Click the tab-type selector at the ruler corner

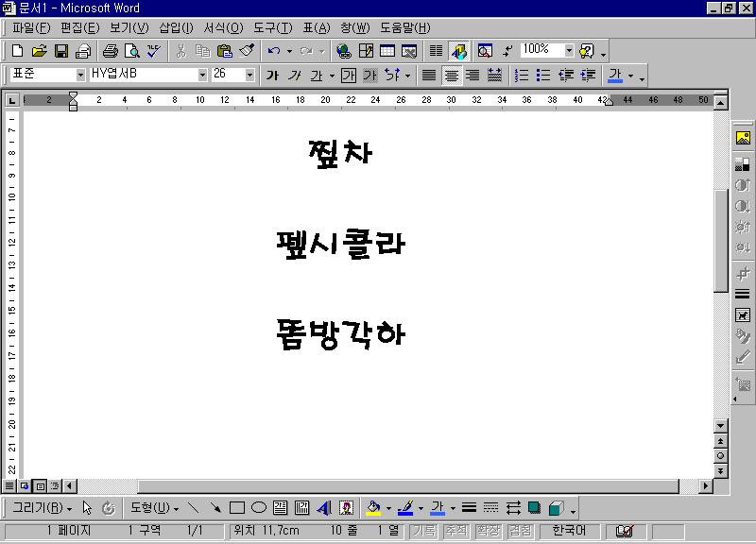[11, 100]
